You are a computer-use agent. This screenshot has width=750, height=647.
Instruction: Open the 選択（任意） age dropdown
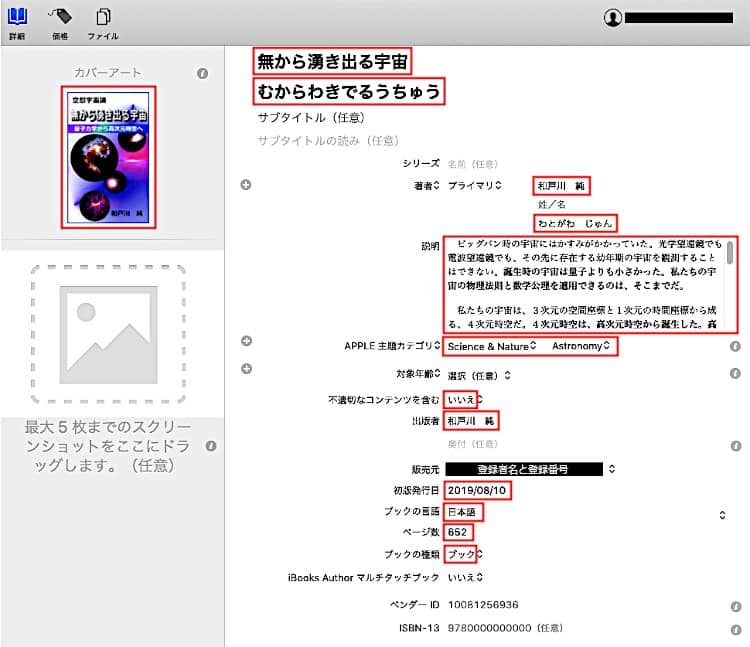click(x=479, y=375)
